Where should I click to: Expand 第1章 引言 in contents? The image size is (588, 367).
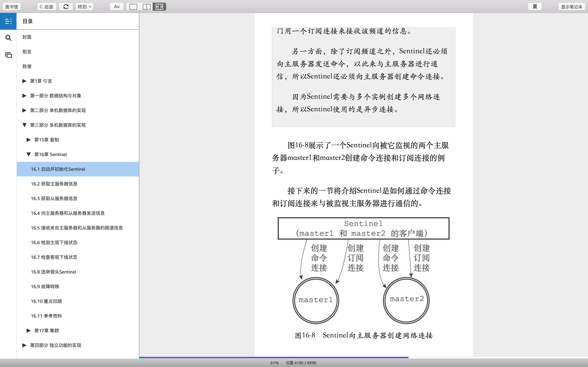(24, 81)
